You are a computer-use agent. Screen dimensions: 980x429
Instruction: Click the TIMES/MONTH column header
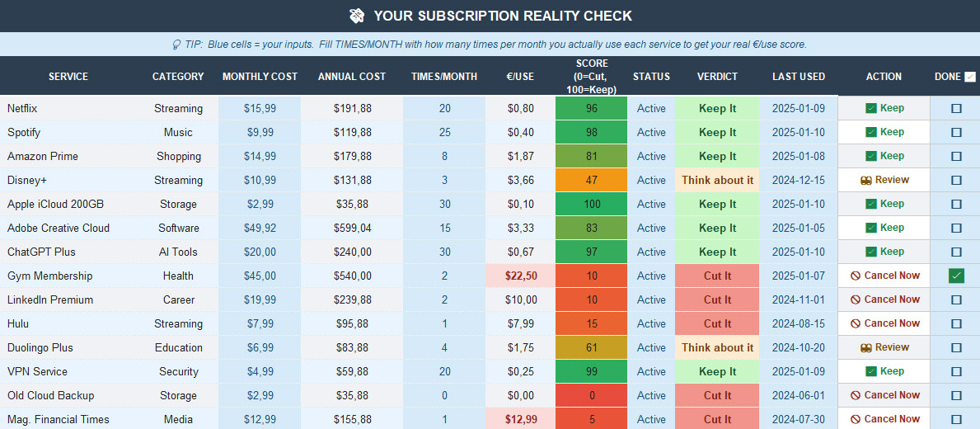pyautogui.click(x=444, y=76)
